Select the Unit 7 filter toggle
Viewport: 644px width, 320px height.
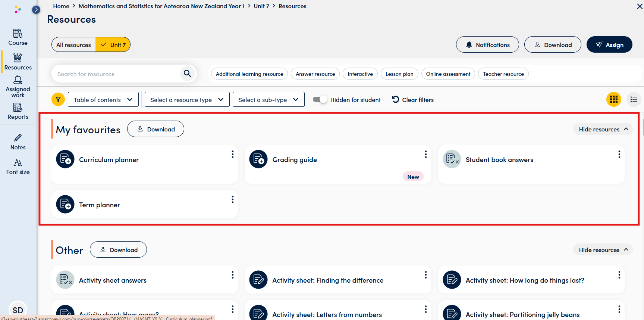113,45
